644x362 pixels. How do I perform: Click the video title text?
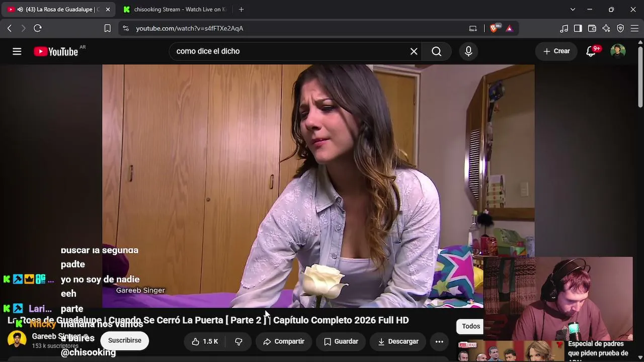click(208, 320)
